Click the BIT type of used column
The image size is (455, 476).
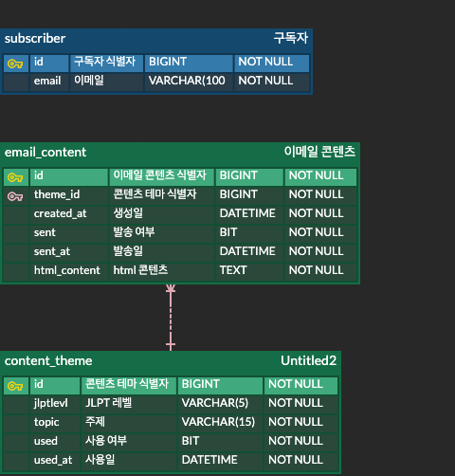tap(220, 443)
